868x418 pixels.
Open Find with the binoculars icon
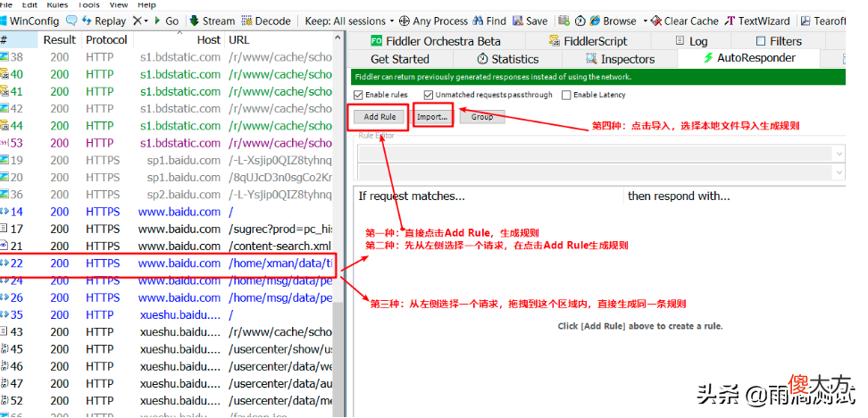tap(479, 21)
